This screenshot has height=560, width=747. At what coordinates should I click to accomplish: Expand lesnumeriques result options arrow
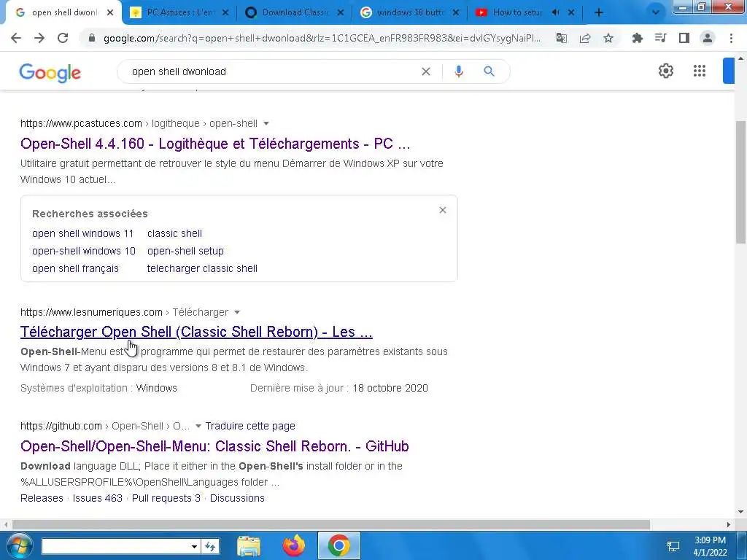(x=237, y=312)
